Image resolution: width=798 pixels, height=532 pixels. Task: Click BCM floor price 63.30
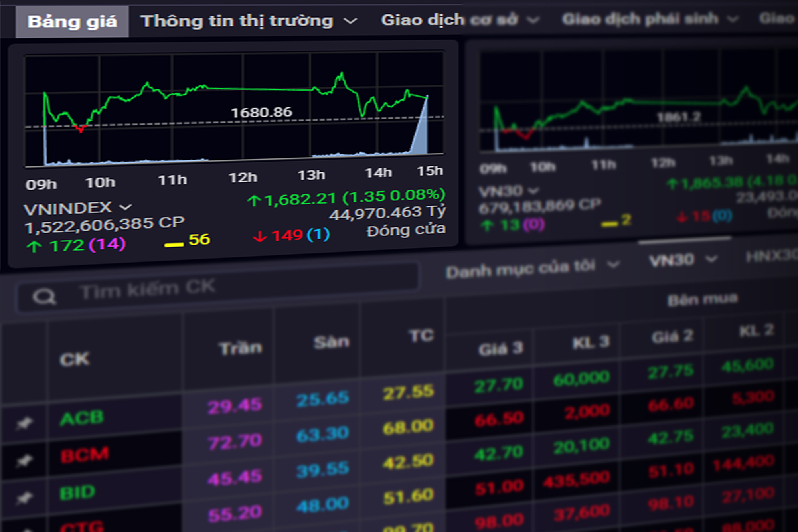tap(323, 435)
